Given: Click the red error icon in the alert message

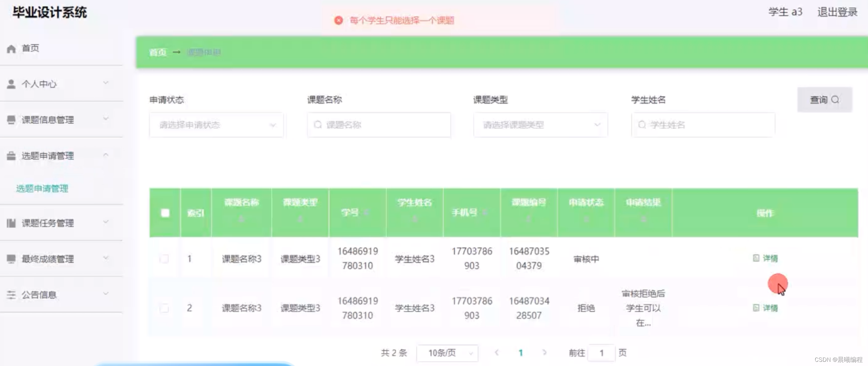Looking at the screenshot, I should (x=339, y=20).
